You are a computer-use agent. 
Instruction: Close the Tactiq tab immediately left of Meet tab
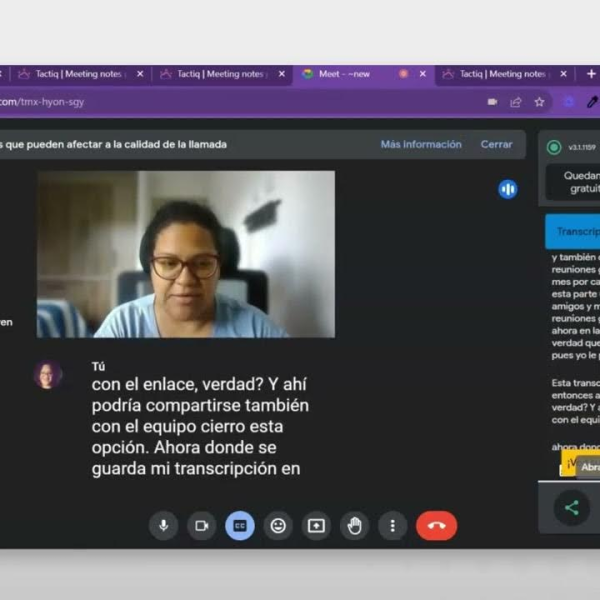click(282, 74)
